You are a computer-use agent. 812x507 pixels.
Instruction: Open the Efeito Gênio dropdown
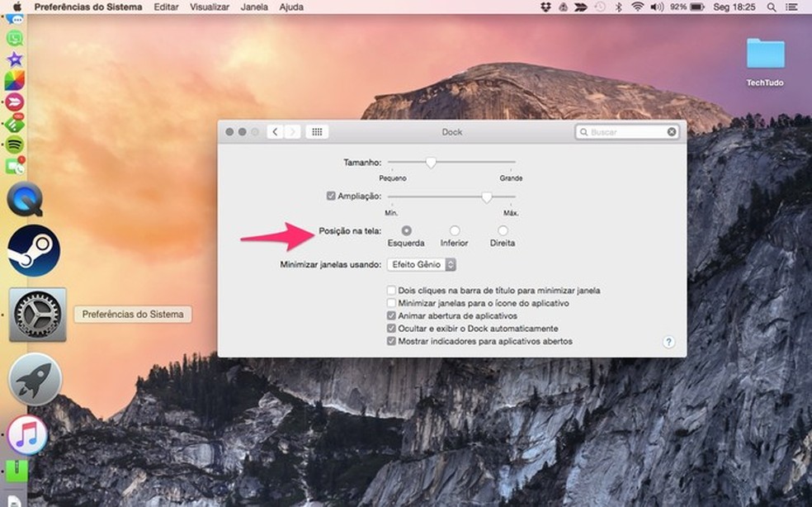coord(422,264)
